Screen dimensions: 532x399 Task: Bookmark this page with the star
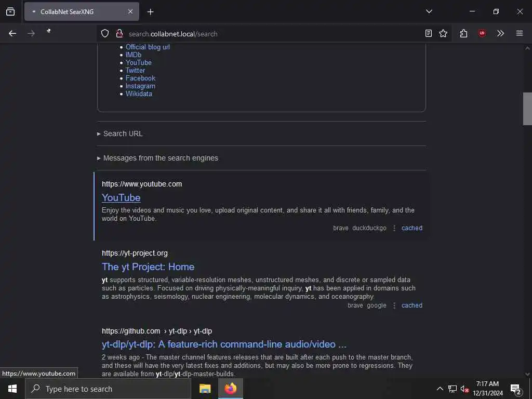tap(443, 33)
